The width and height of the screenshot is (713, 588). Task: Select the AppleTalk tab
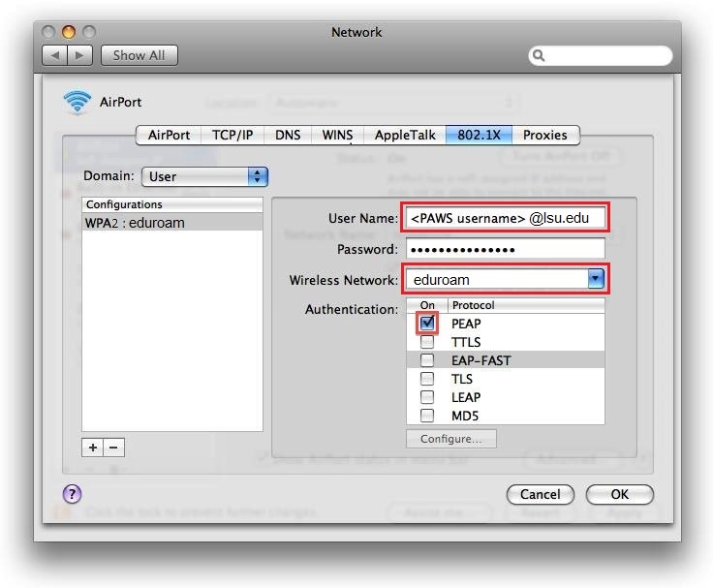[405, 135]
